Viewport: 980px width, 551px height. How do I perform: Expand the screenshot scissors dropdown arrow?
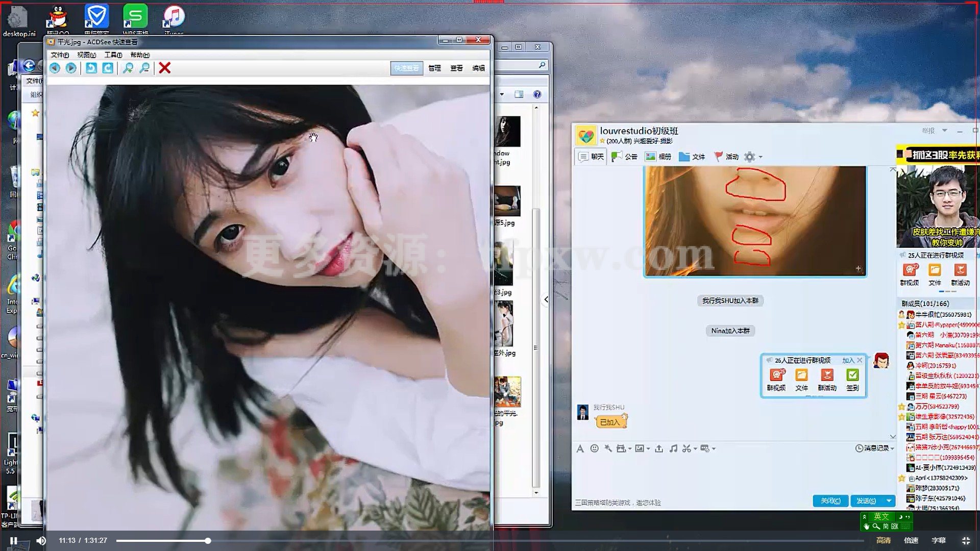click(695, 449)
